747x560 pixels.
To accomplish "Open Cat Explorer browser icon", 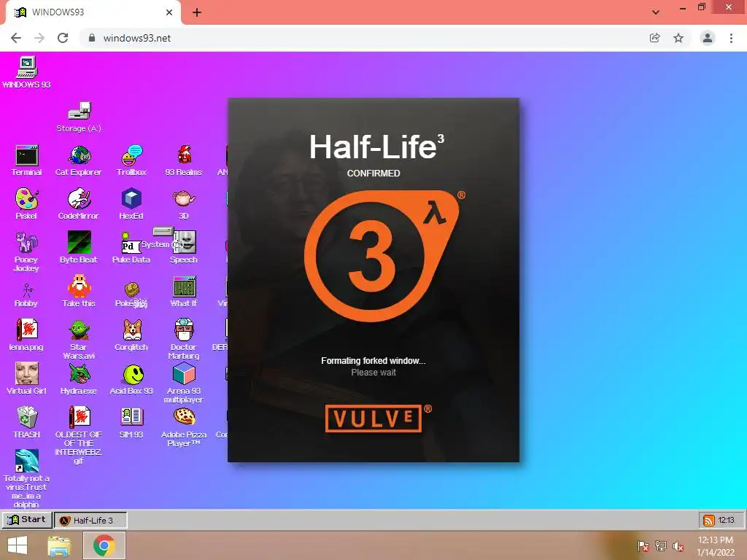I will [x=79, y=160].
